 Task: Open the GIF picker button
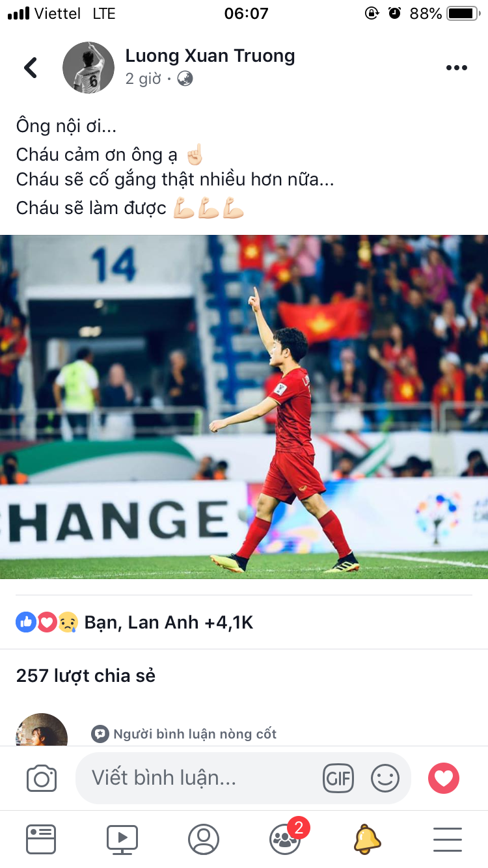click(338, 778)
